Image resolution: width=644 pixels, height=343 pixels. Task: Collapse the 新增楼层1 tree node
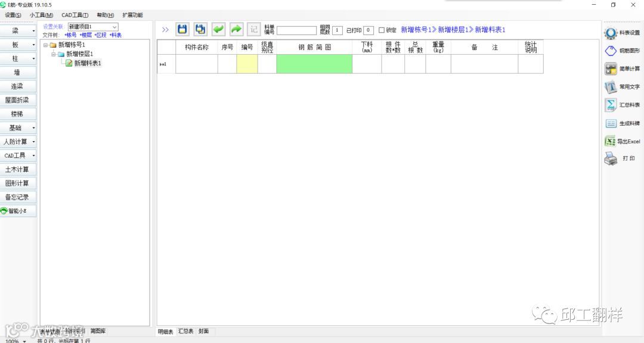click(54, 54)
